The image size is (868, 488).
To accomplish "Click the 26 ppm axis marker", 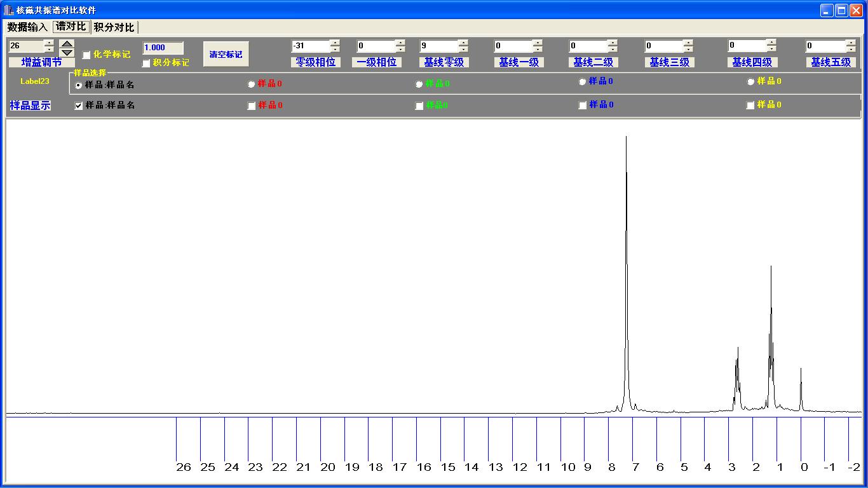I will [183, 467].
